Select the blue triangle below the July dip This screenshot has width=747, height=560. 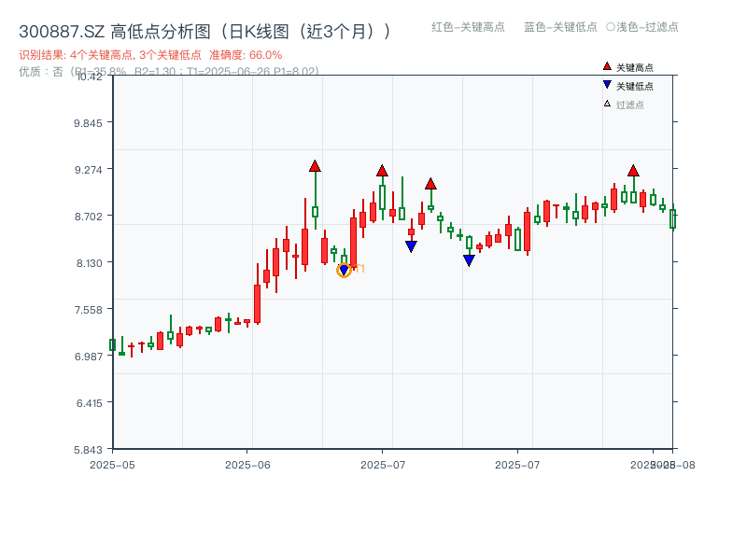(469, 259)
